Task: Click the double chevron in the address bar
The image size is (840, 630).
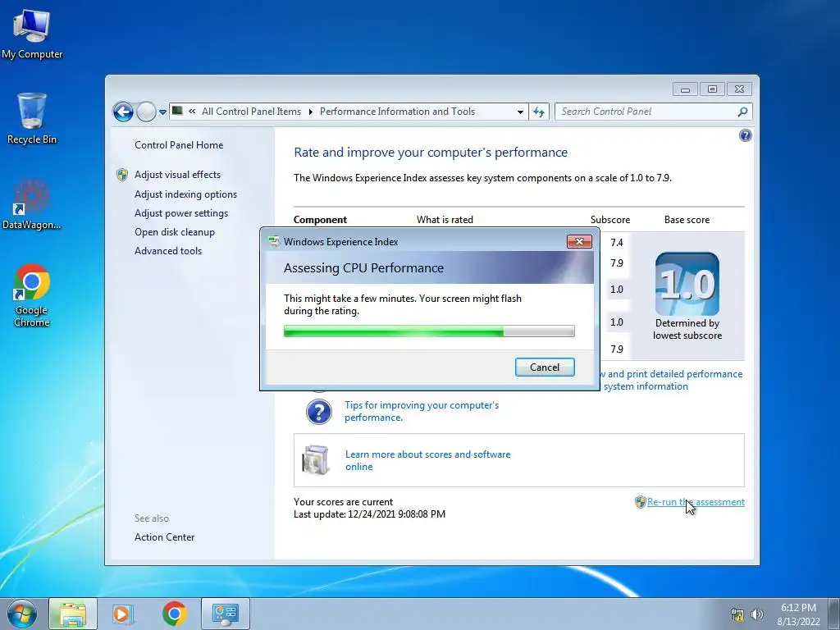Action: click(x=192, y=112)
